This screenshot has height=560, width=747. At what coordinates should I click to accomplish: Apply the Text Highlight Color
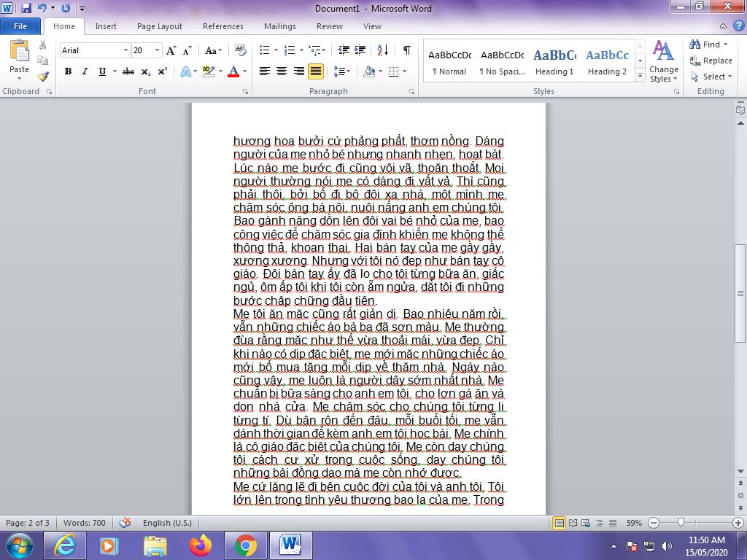click(208, 71)
